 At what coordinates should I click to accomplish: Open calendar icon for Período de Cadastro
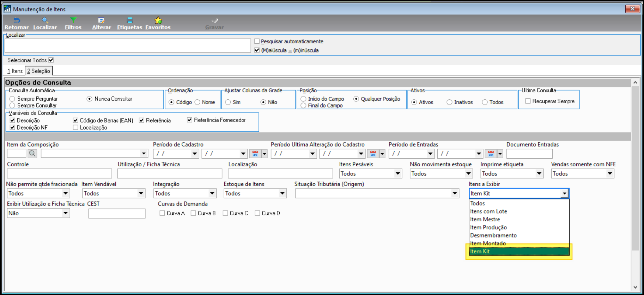[255, 154]
